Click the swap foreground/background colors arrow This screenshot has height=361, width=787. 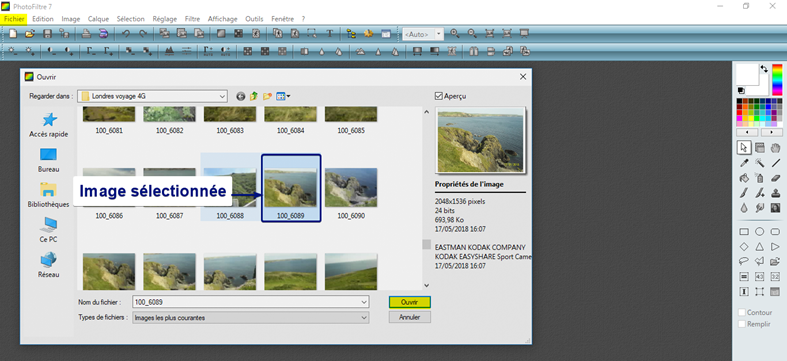[x=764, y=69]
